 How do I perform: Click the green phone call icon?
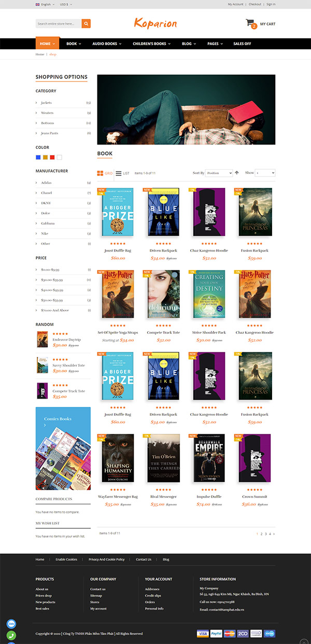pos(11,635)
